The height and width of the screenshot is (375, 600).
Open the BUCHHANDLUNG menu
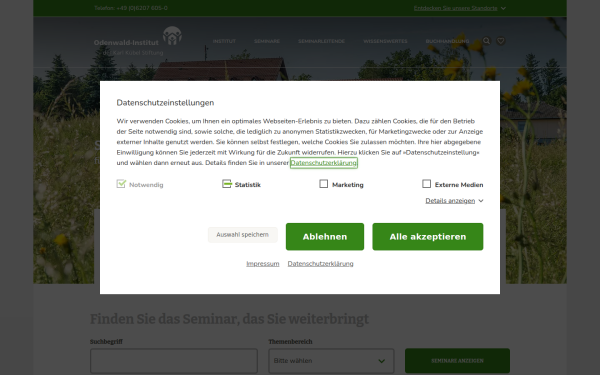447,41
